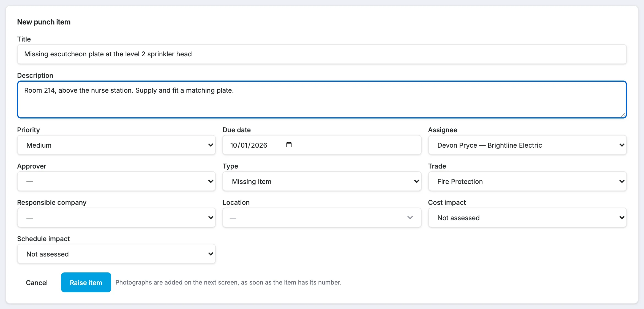Click the Cancel button
This screenshot has width=644, height=309.
pos(37,282)
